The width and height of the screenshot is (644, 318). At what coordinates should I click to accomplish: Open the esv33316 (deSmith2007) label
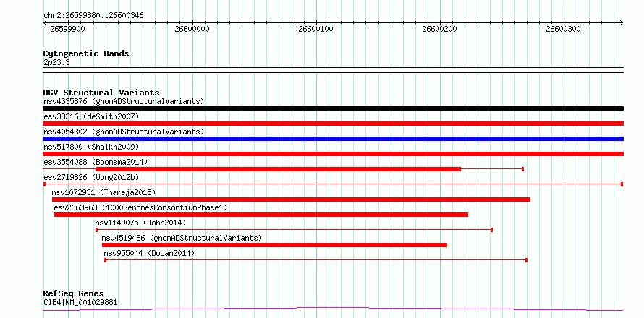91,116
